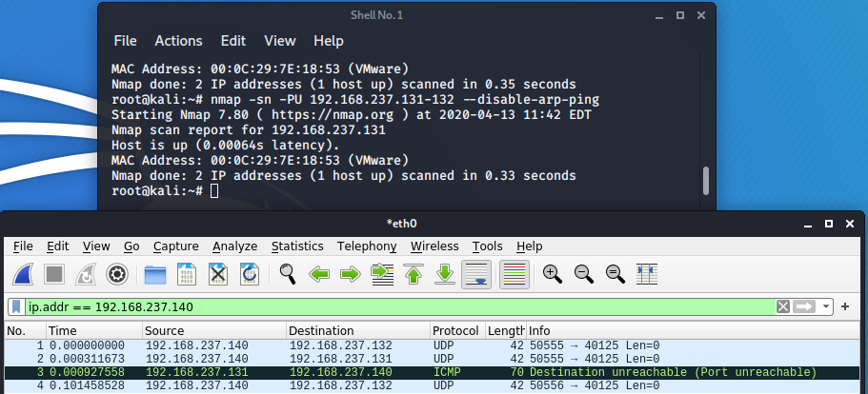Add a display filter button with the plus sign
Screen dimensions: 868x394
click(845, 306)
